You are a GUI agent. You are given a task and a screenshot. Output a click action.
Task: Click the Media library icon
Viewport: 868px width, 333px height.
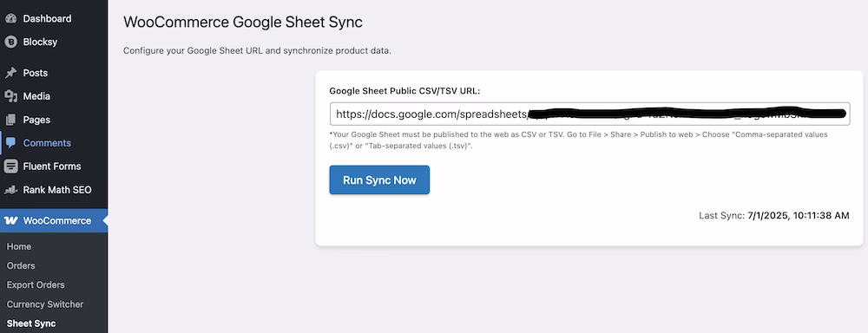pos(11,96)
